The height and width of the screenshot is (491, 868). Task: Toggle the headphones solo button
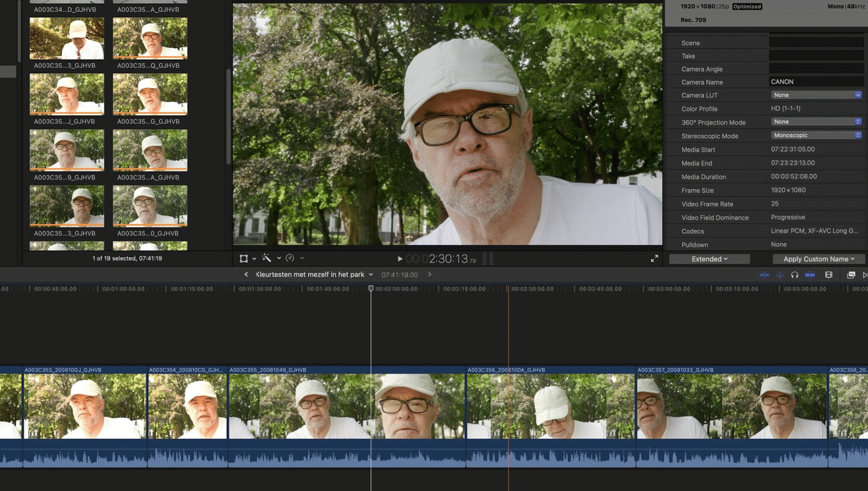click(x=794, y=275)
